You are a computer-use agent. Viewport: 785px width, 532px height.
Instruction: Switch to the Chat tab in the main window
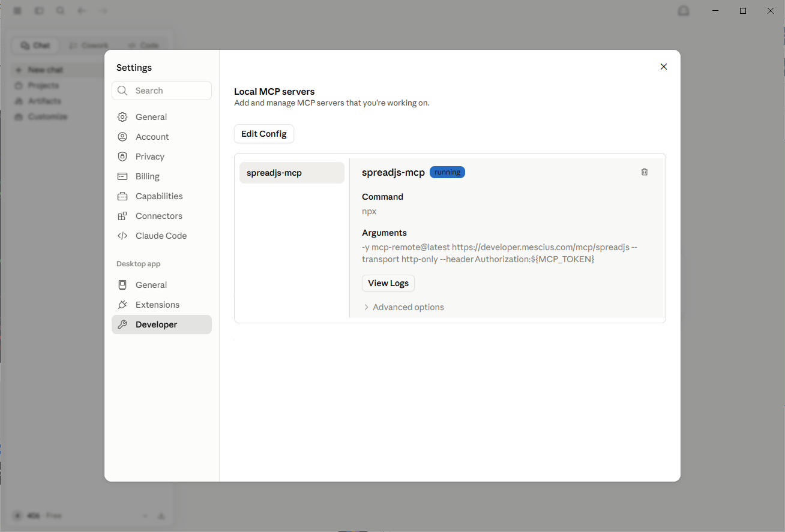pos(35,46)
